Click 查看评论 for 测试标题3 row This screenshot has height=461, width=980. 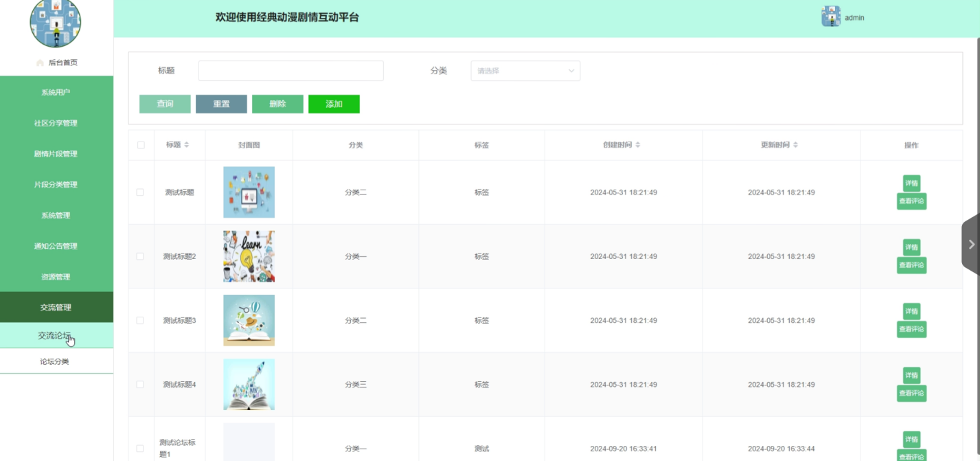pos(911,329)
